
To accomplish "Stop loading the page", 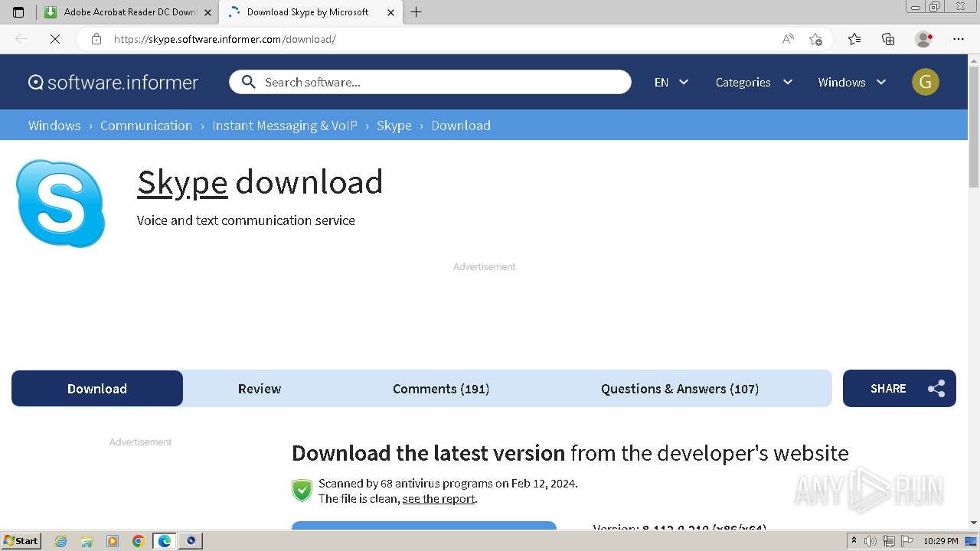I will click(x=55, y=39).
